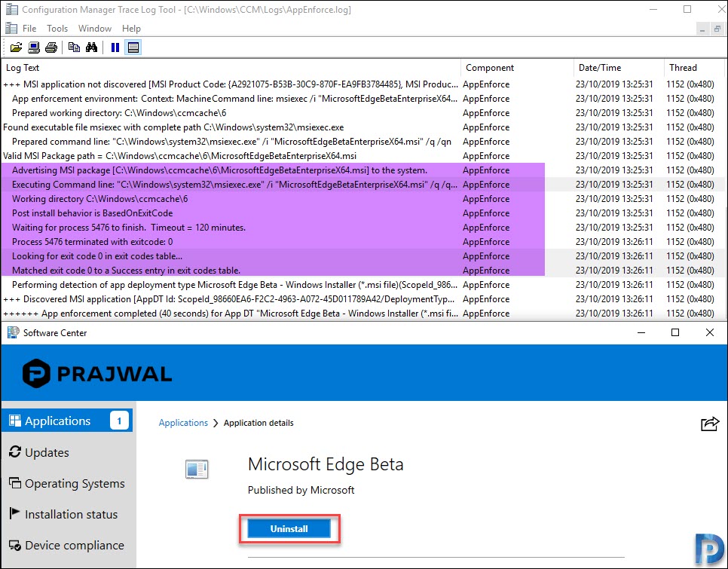Open the Tools menu
Viewport: 728px width, 569px height.
[57, 29]
